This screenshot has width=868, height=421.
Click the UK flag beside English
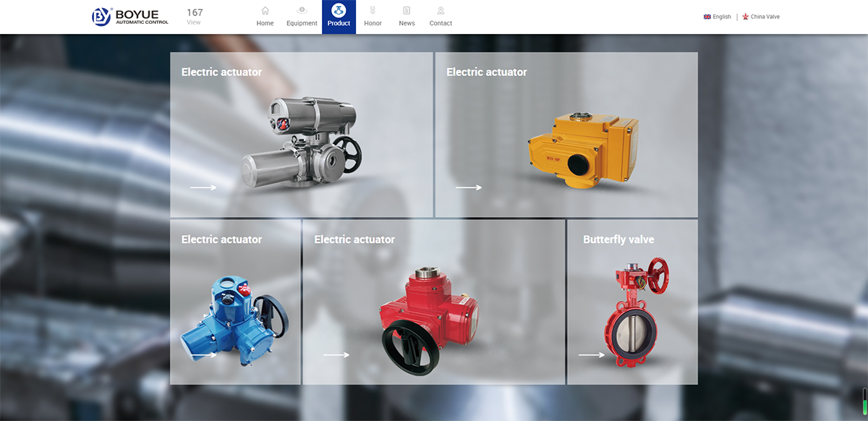click(707, 17)
